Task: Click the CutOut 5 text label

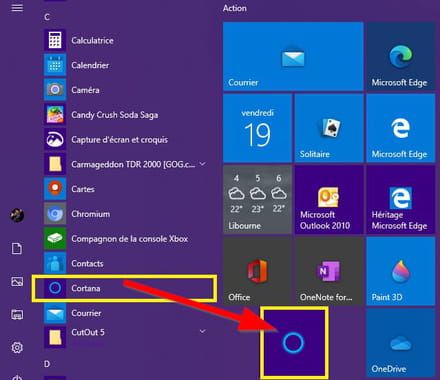Action: point(88,332)
